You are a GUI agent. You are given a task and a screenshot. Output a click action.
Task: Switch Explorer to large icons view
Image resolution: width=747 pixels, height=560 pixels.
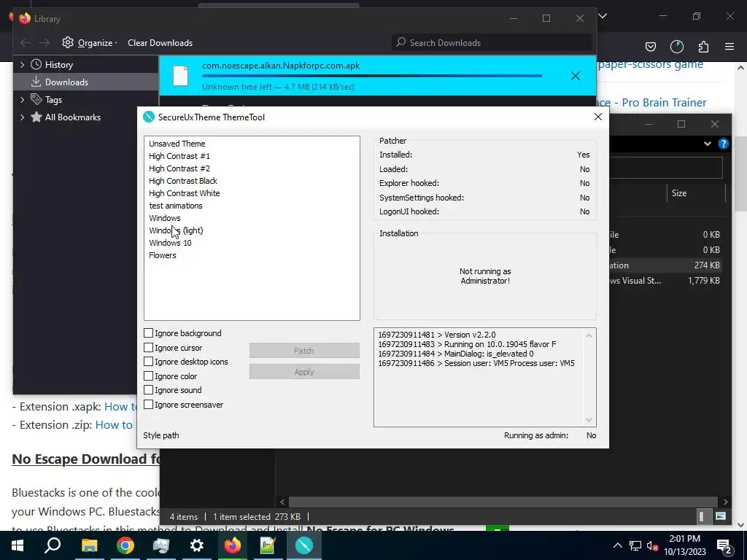pyautogui.click(x=721, y=516)
